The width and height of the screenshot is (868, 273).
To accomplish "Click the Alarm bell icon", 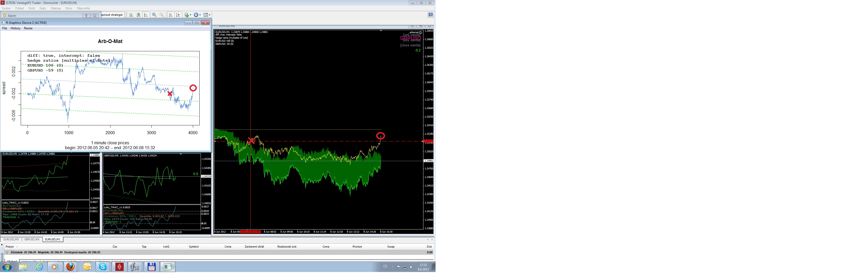I will click(x=5, y=16).
